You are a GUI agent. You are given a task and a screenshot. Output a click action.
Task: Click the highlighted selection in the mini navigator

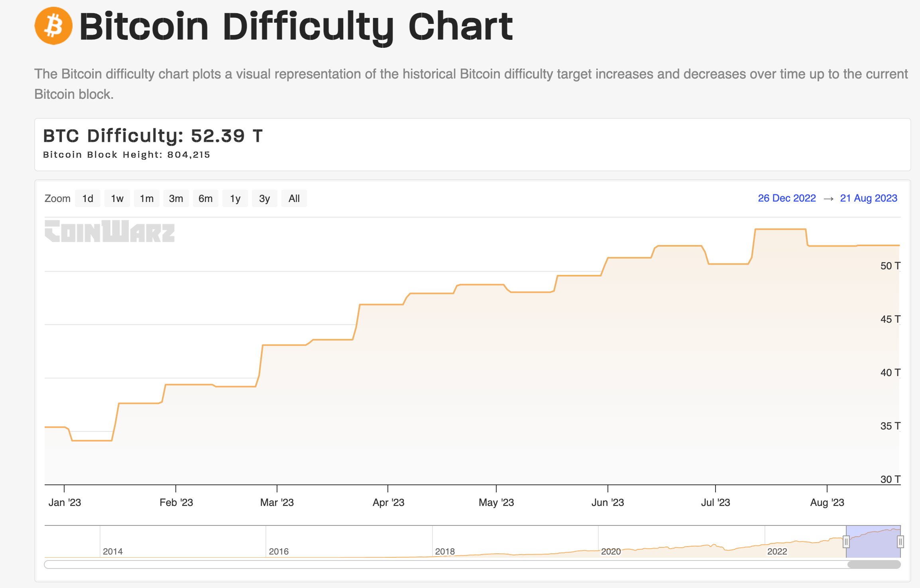pyautogui.click(x=874, y=540)
